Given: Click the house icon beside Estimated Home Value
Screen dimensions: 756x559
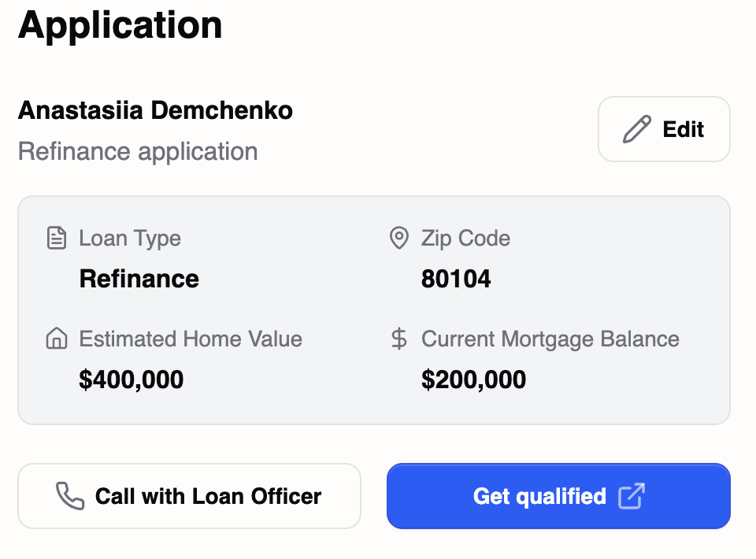Looking at the screenshot, I should pyautogui.click(x=56, y=339).
